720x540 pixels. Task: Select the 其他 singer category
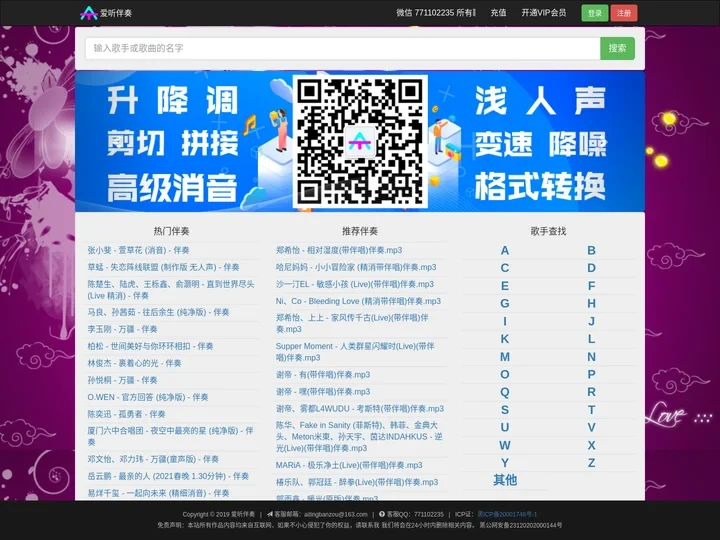(x=505, y=480)
